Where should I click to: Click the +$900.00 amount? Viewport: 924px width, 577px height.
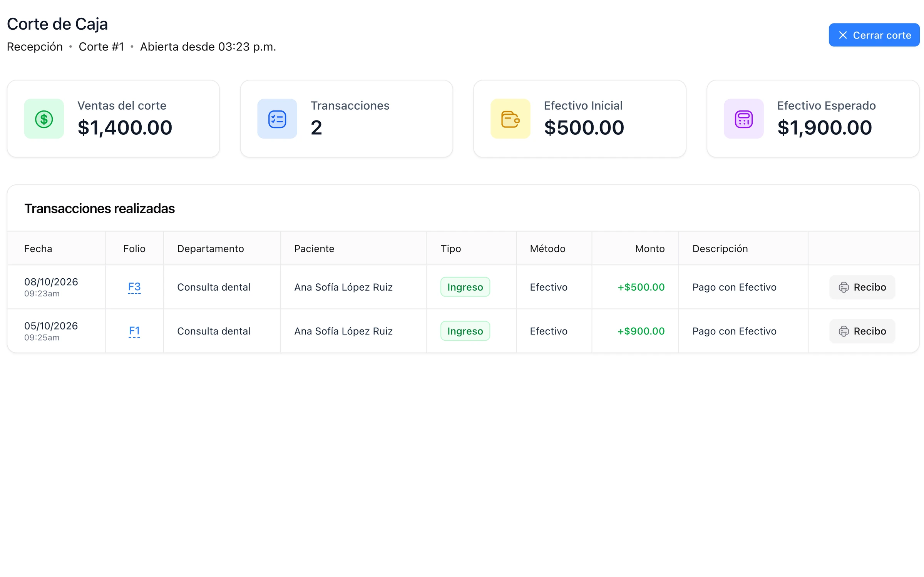(641, 331)
